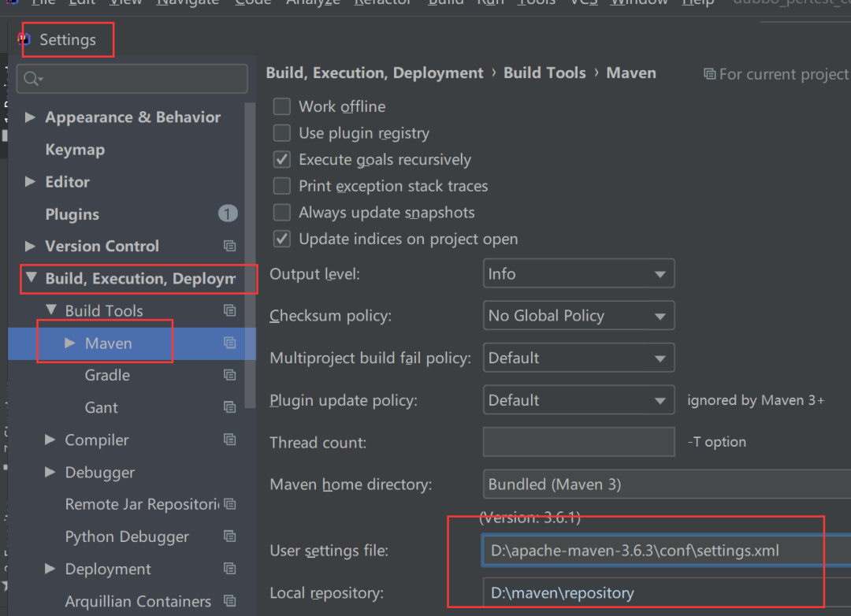Enable the Use plugin registry checkbox
Viewport: 851px width, 616px height.
281,133
